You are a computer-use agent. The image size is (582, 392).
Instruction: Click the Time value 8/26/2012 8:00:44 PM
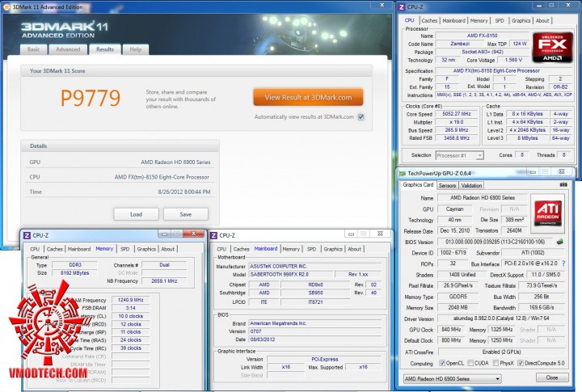click(x=184, y=192)
